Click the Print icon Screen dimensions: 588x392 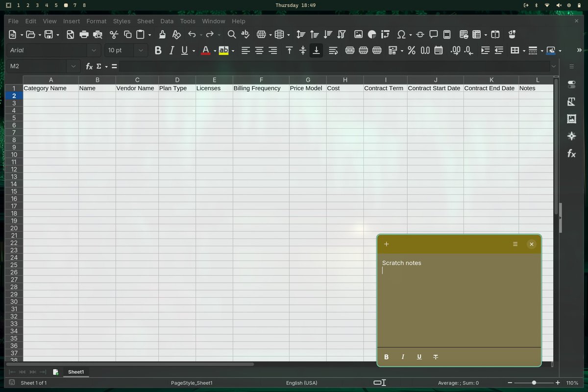84,34
